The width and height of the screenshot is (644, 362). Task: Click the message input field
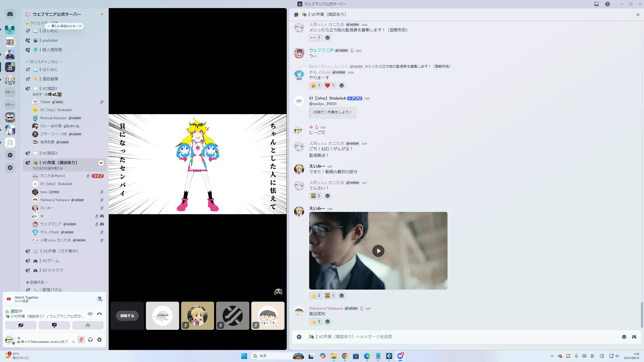pos(453,337)
